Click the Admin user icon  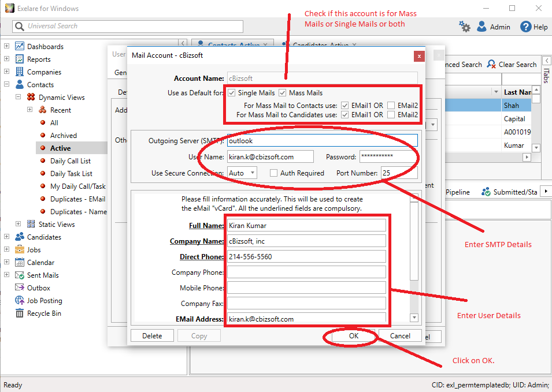coord(481,27)
